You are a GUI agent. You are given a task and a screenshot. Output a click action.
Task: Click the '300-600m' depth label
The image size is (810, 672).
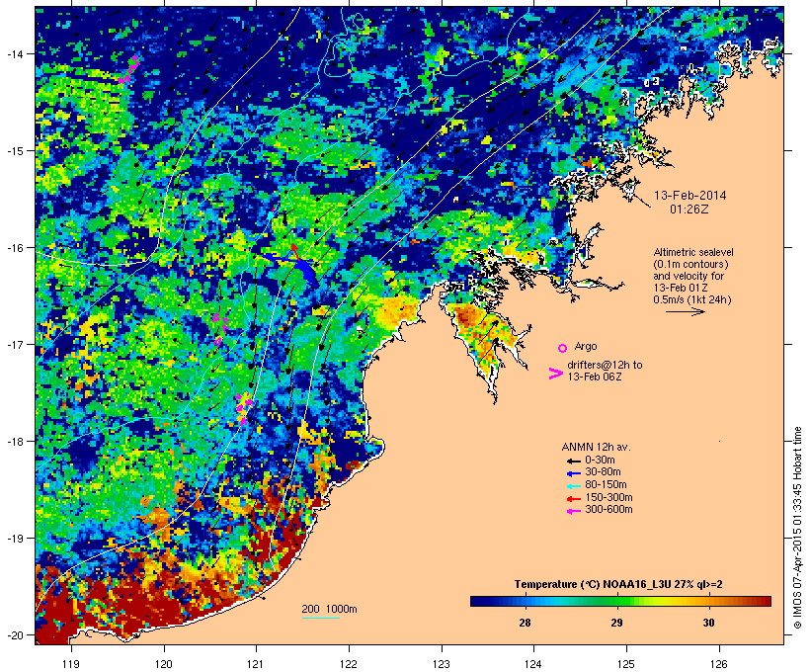click(608, 510)
